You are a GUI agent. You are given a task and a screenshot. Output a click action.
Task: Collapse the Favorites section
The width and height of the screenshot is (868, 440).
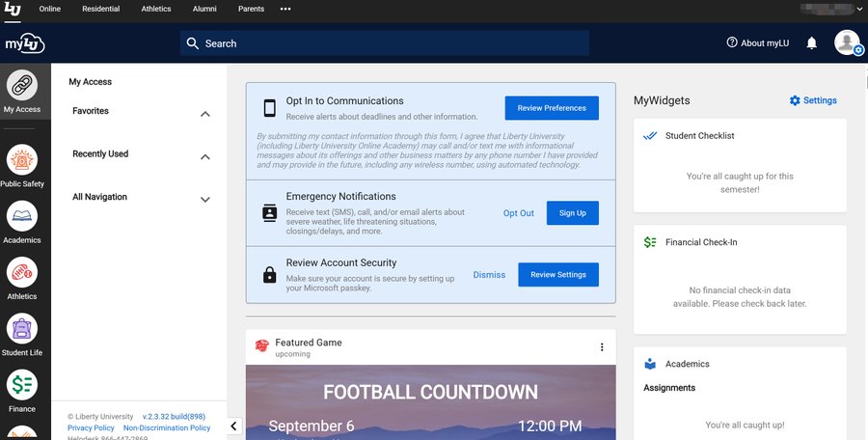click(x=204, y=114)
